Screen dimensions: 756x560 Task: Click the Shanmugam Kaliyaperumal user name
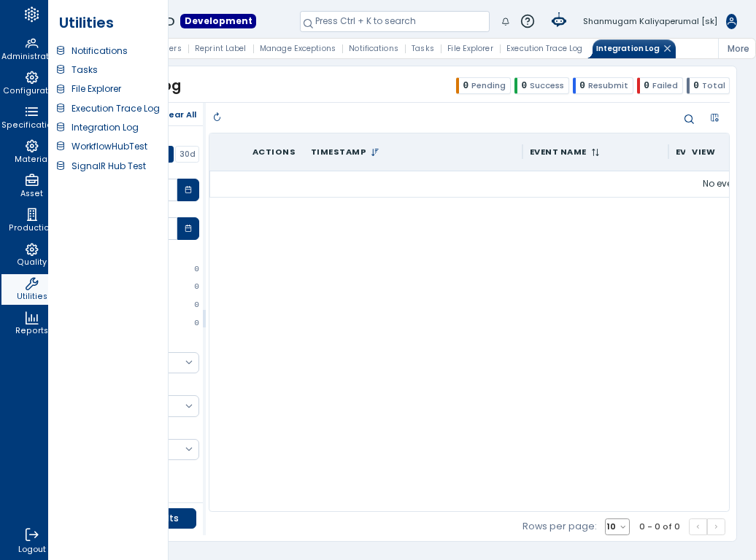(650, 21)
